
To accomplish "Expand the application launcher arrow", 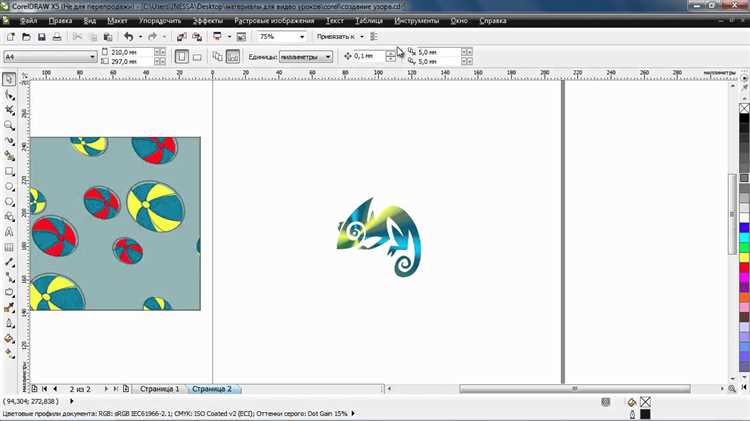I will [x=229, y=37].
